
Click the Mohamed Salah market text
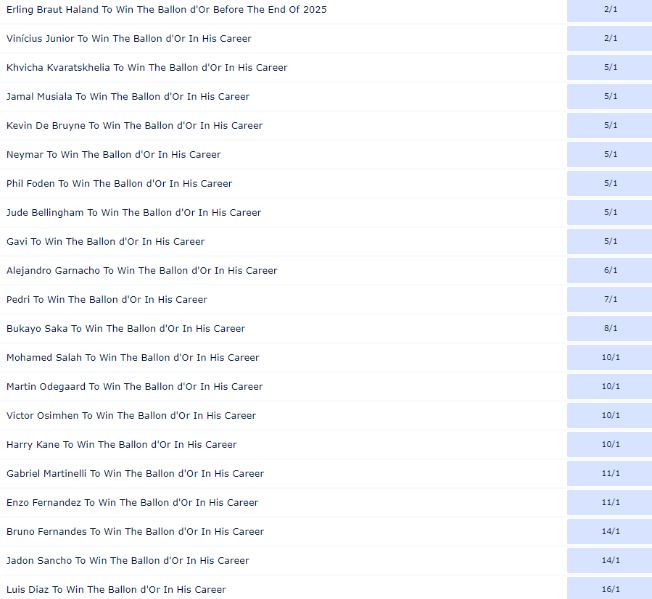tap(133, 357)
